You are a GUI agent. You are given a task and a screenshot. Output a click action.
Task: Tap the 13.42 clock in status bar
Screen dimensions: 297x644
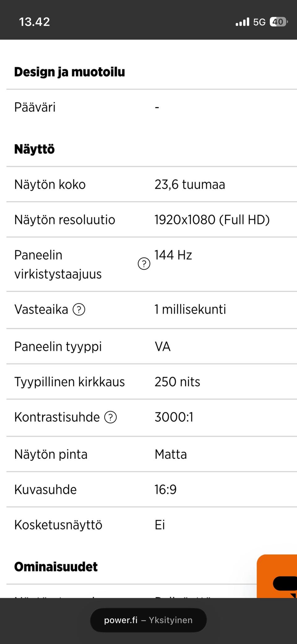tap(34, 22)
